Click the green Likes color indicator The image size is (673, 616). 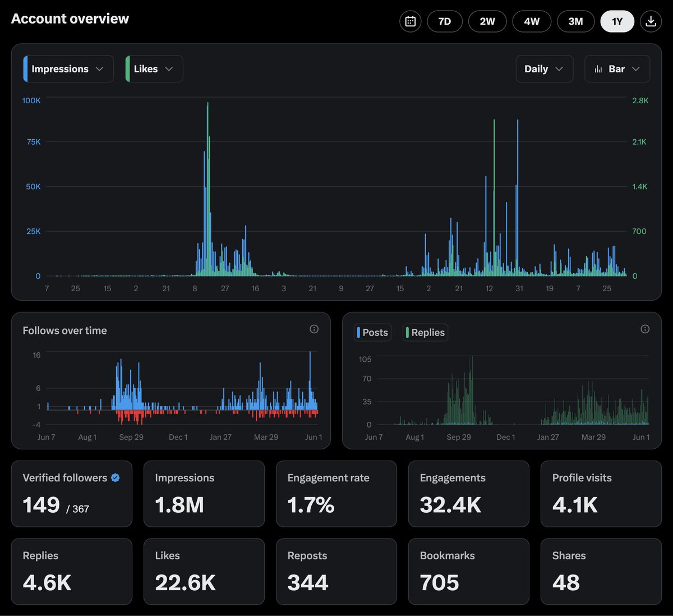(127, 69)
